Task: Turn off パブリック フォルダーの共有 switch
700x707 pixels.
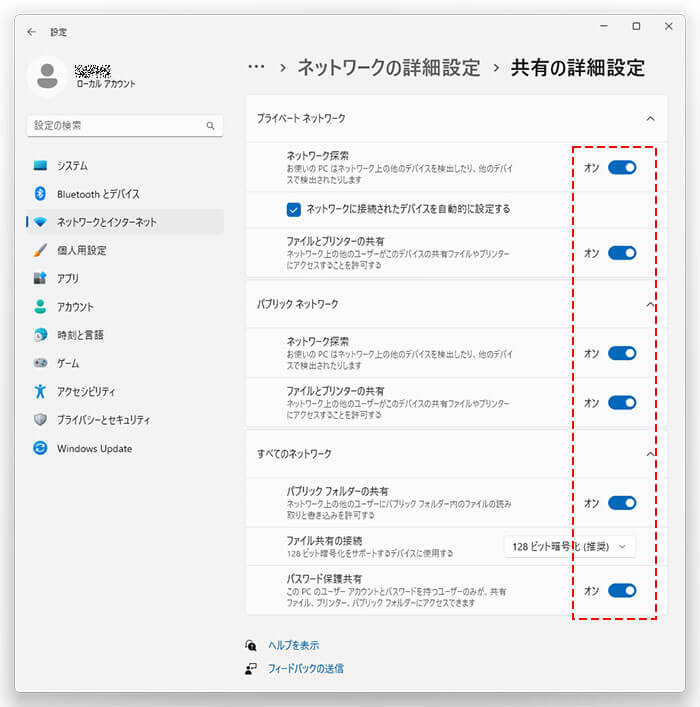Action: [622, 503]
